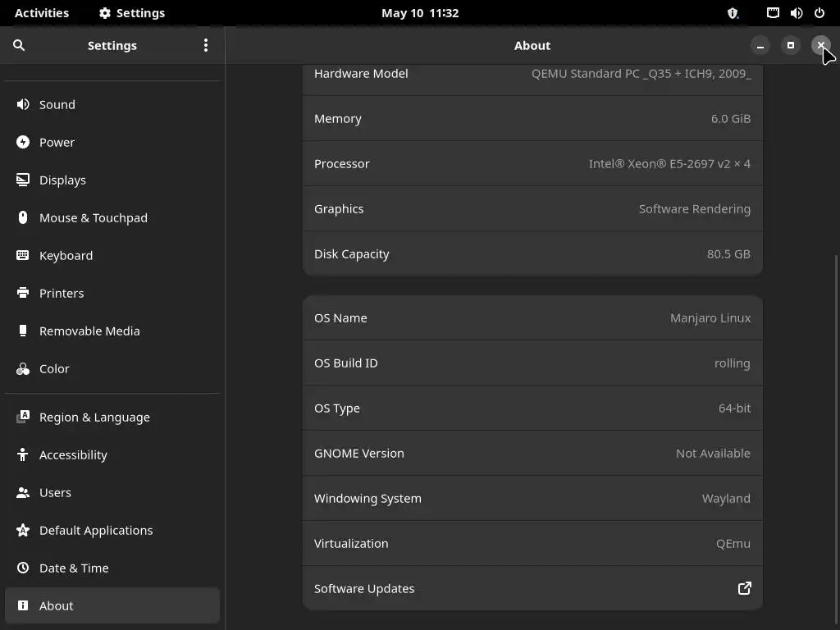The width and height of the screenshot is (840, 630).
Task: Open Mouse & Touchpad settings
Action: point(94,217)
